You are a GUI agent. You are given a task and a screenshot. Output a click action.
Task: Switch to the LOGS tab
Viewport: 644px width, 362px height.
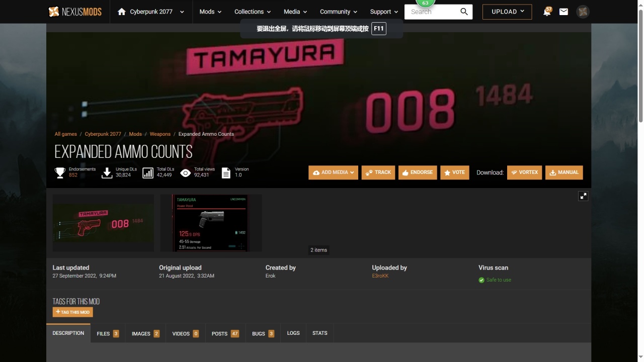[293, 333]
